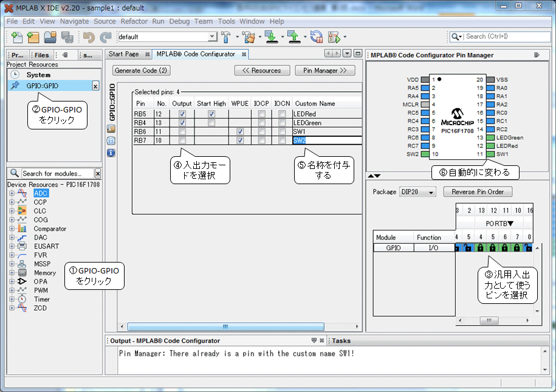Switch to the Start Page tab

124,54
